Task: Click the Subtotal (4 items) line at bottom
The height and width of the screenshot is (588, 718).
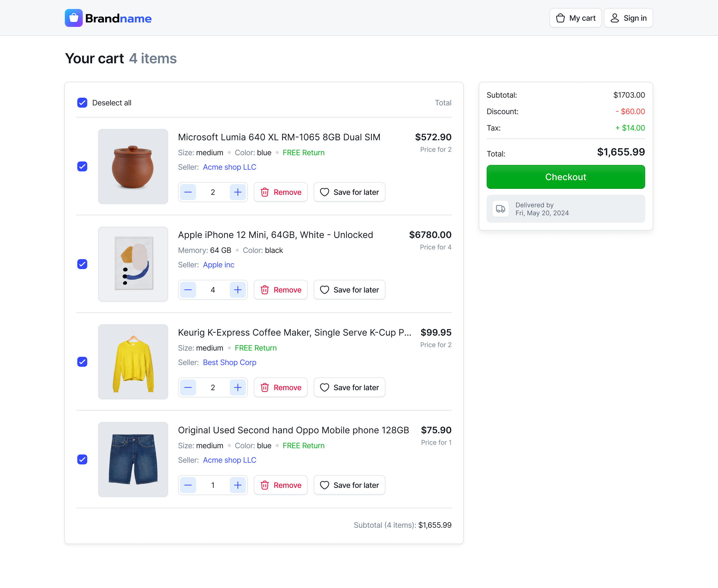Action: click(403, 525)
